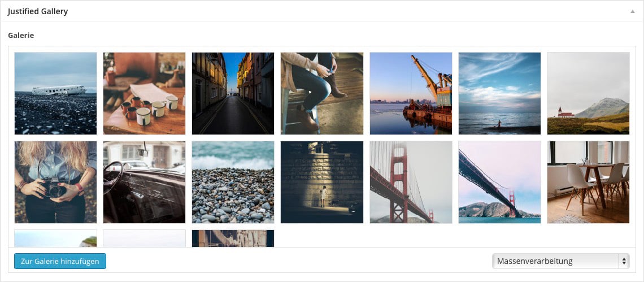Viewport: 644px width, 282px height.
Task: Select the partially visible cliff thumbnail
Action: 55,238
